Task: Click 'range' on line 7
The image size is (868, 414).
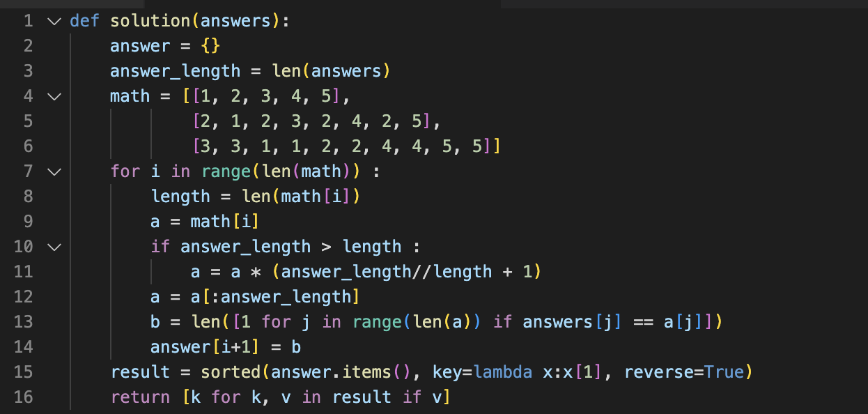Action: (226, 171)
